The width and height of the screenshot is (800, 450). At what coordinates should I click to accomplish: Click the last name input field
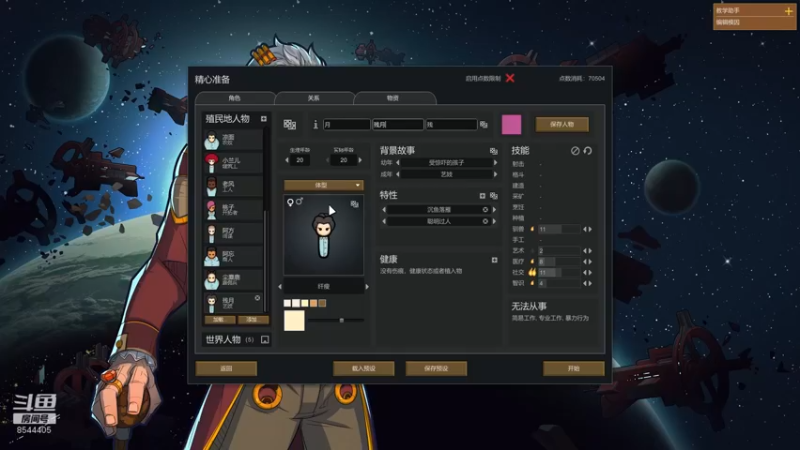click(452, 124)
